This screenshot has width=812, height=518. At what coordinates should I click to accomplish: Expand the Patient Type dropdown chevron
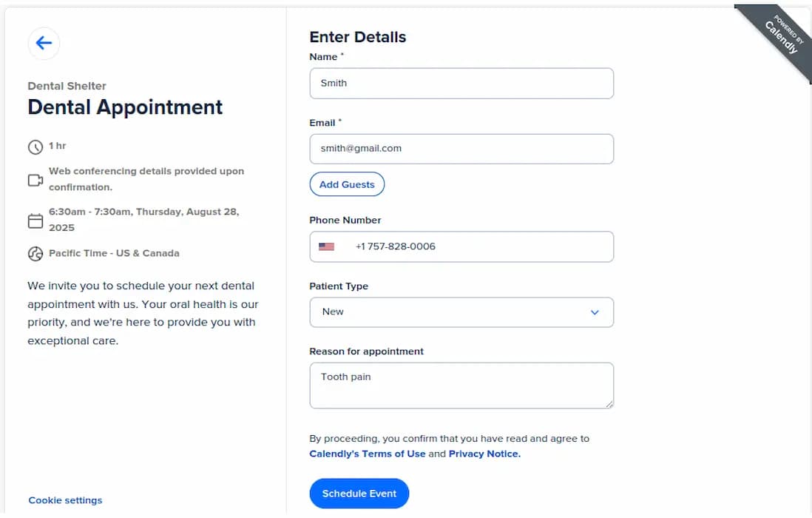tap(595, 312)
